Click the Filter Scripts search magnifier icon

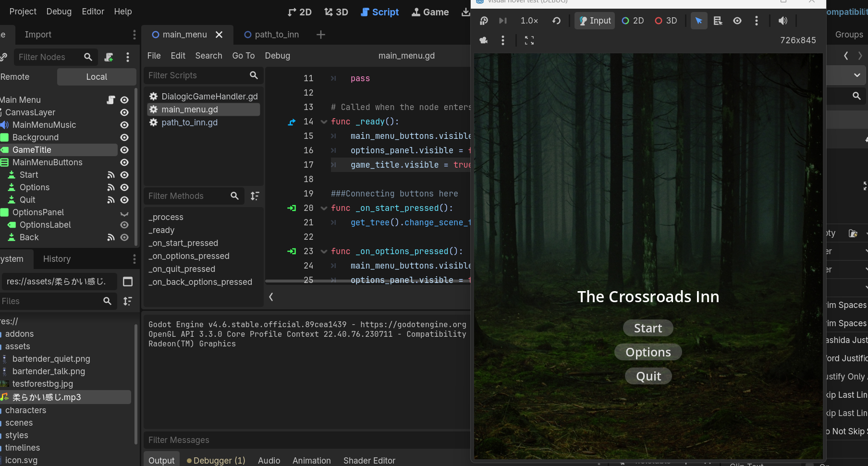click(254, 75)
